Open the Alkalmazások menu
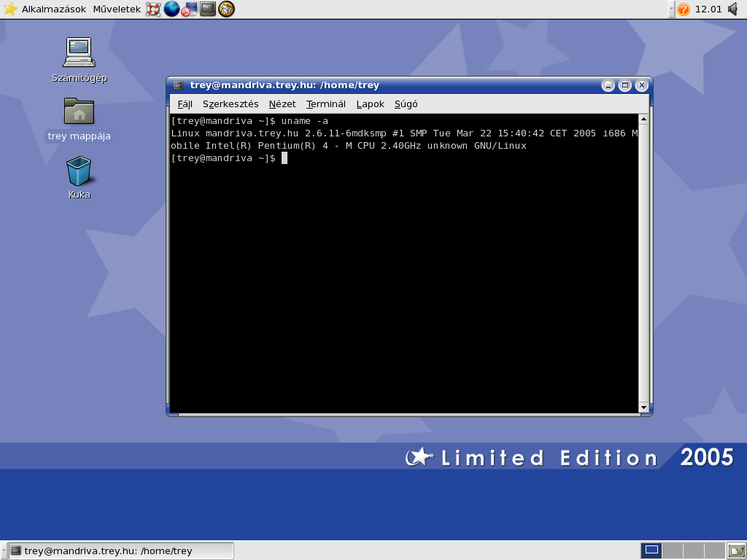This screenshot has width=747, height=560. coord(54,9)
